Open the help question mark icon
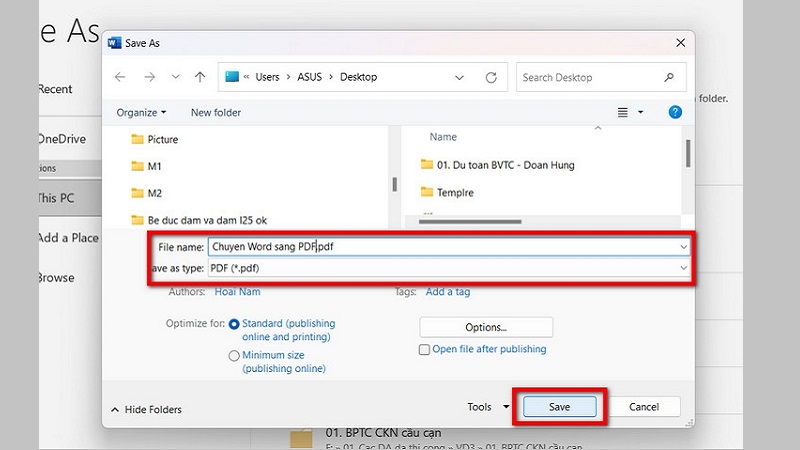This screenshot has height=450, width=800. [x=675, y=112]
